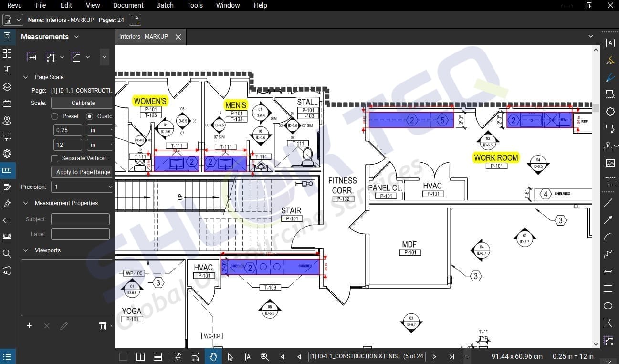Viewport: 619px width, 364px height.
Task: Open the Precision dropdown
Action: (x=82, y=187)
